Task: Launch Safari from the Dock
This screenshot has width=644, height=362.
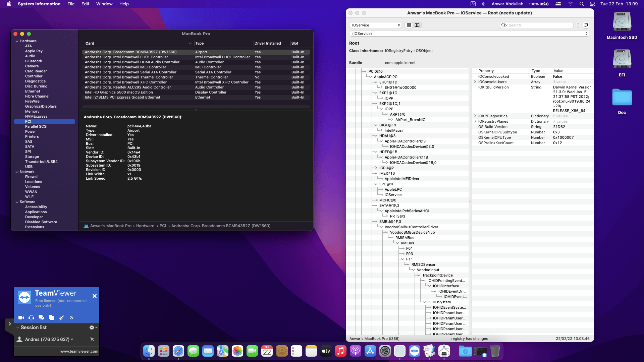Action: pos(178,351)
